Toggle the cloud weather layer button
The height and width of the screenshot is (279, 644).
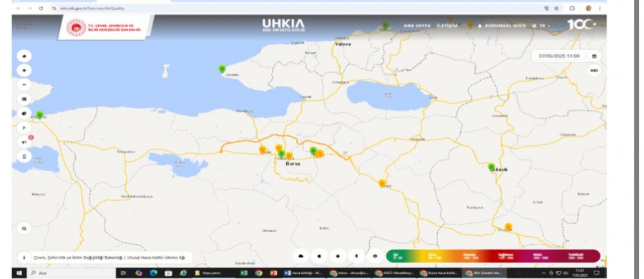[x=301, y=256]
